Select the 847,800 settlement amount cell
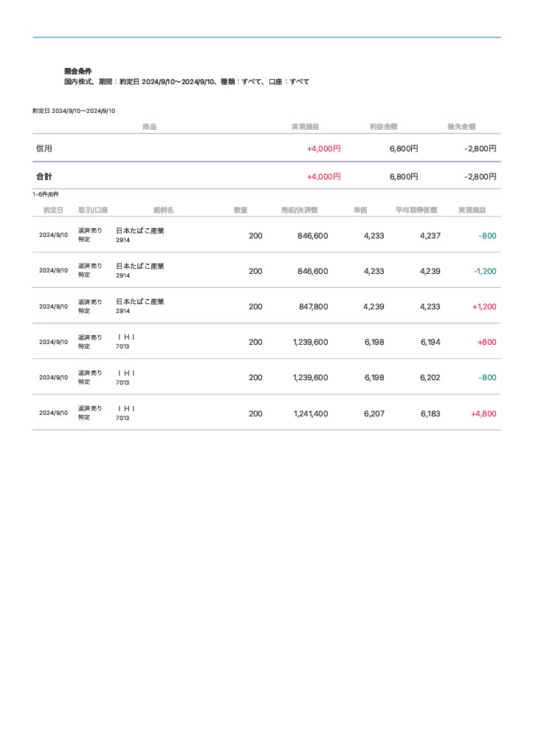Viewport: 533px width, 756px height. pos(313,306)
